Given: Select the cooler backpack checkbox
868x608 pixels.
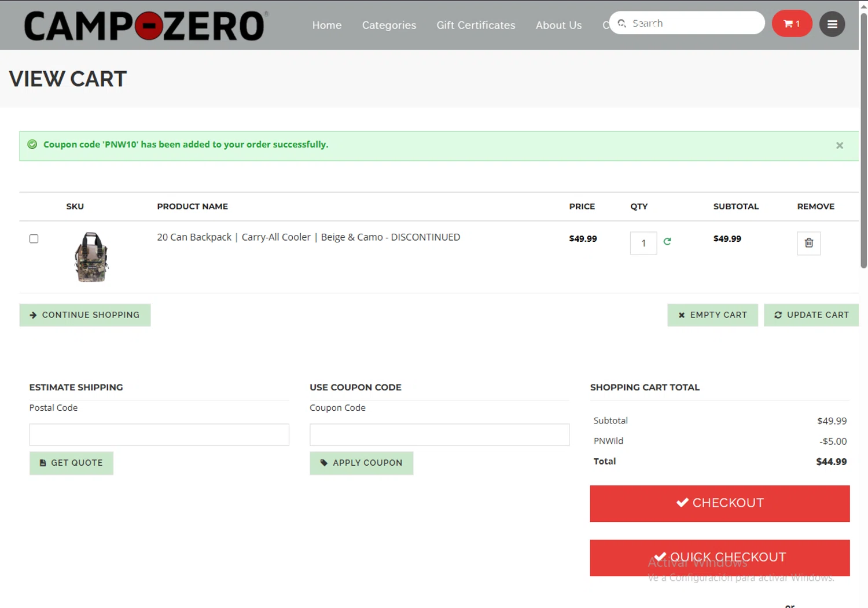Looking at the screenshot, I should click(x=34, y=239).
